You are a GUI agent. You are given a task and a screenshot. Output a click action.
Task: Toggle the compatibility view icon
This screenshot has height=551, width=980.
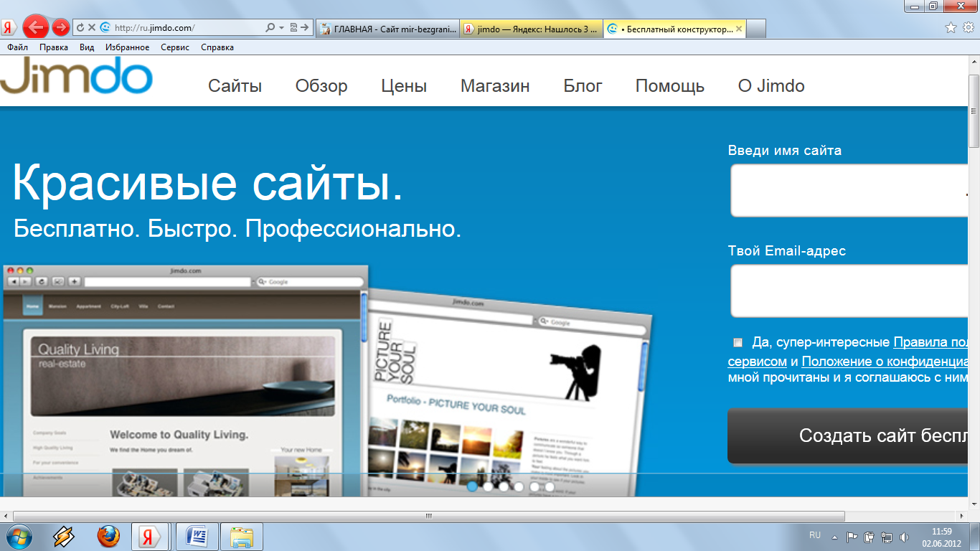(293, 28)
